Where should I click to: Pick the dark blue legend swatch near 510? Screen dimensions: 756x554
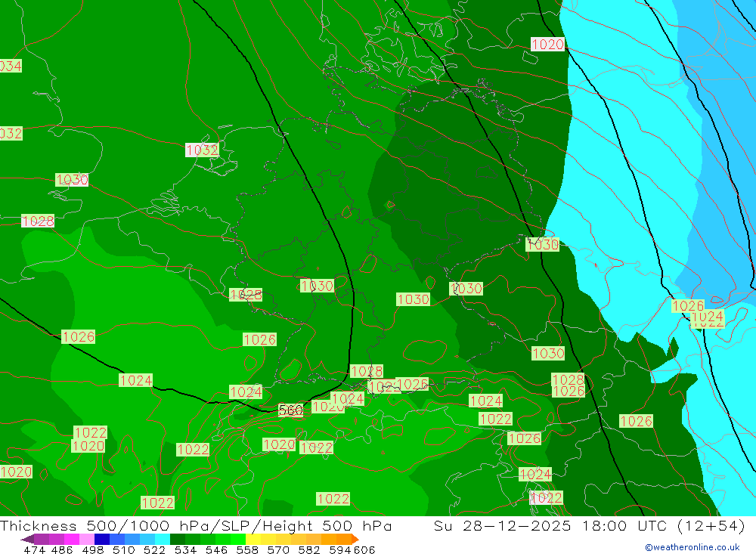[102, 539]
